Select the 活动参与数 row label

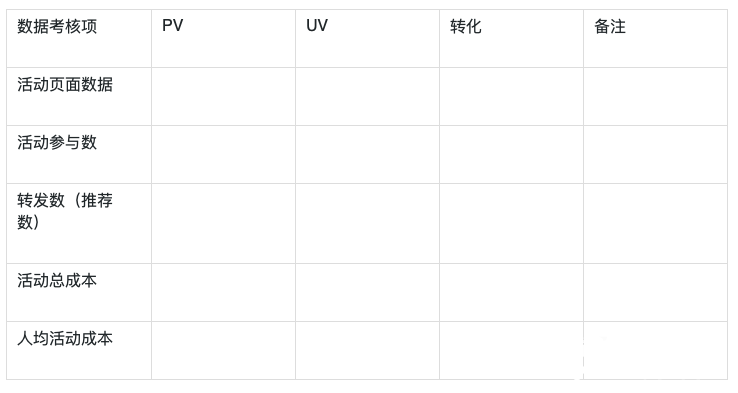point(79,154)
